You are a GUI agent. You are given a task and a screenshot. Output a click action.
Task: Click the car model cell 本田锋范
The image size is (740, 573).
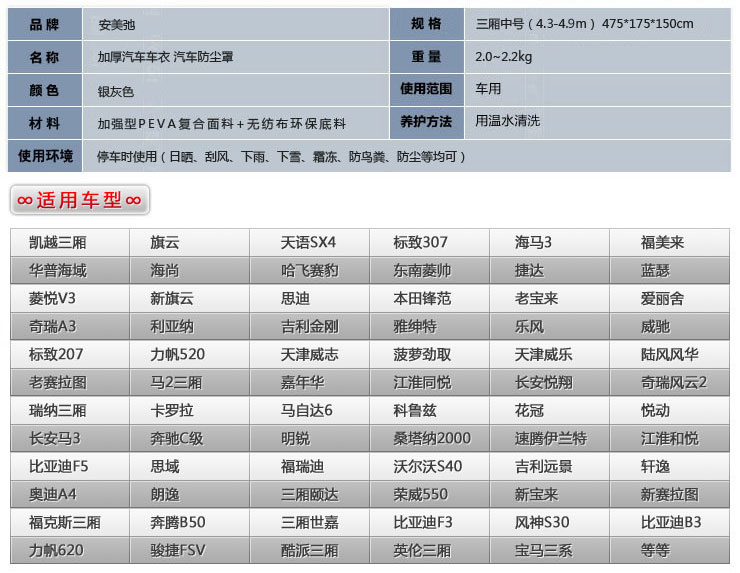[429, 298]
